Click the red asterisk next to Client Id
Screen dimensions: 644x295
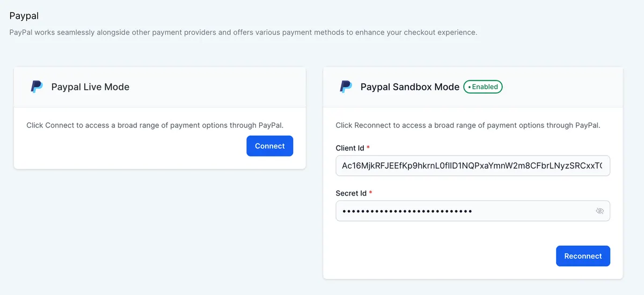pos(369,147)
